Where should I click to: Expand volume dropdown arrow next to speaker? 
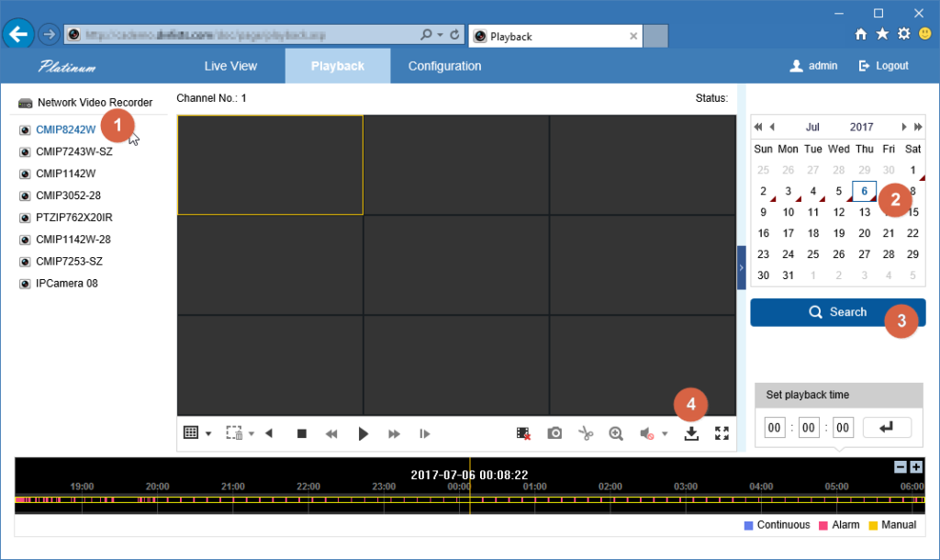665,433
